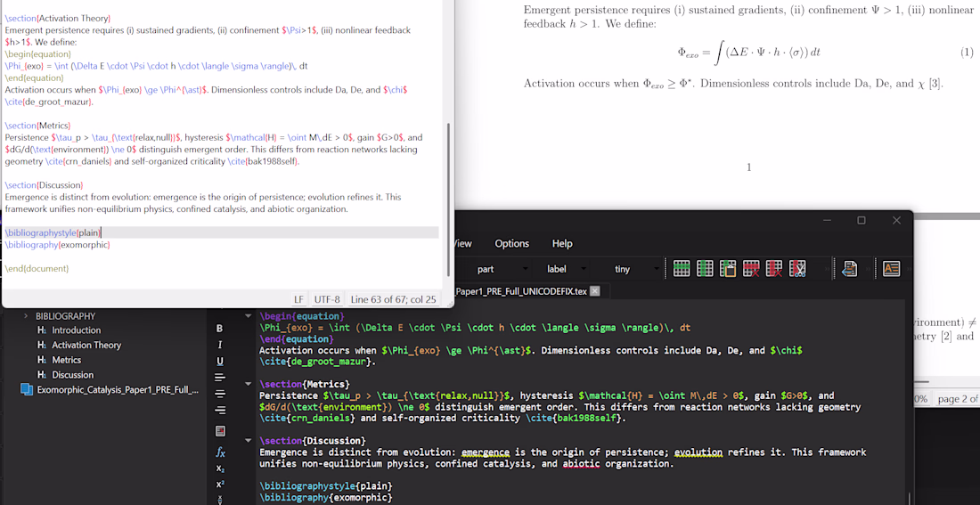This screenshot has height=505, width=980.
Task: Cut a table column with the scissors icon
Action: click(796, 269)
